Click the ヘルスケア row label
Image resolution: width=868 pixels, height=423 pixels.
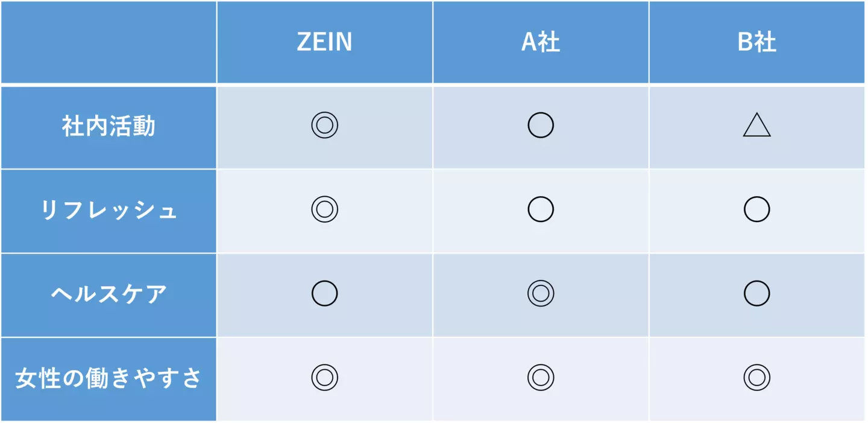108,294
